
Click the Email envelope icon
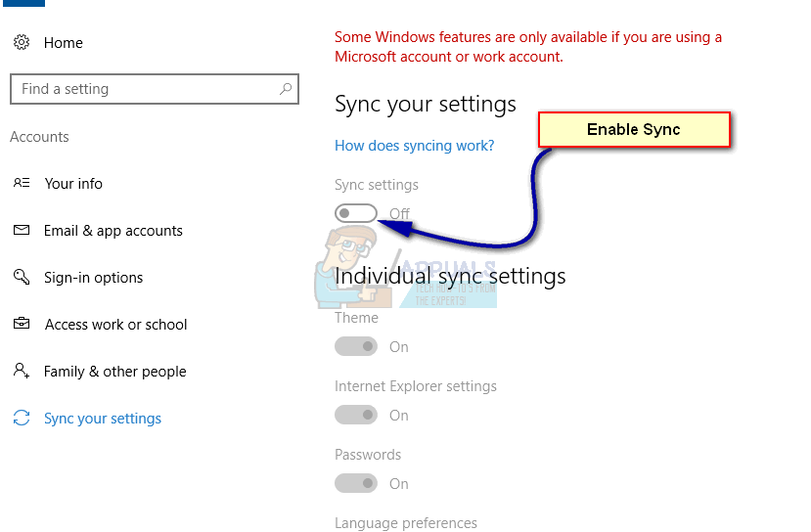point(22,230)
